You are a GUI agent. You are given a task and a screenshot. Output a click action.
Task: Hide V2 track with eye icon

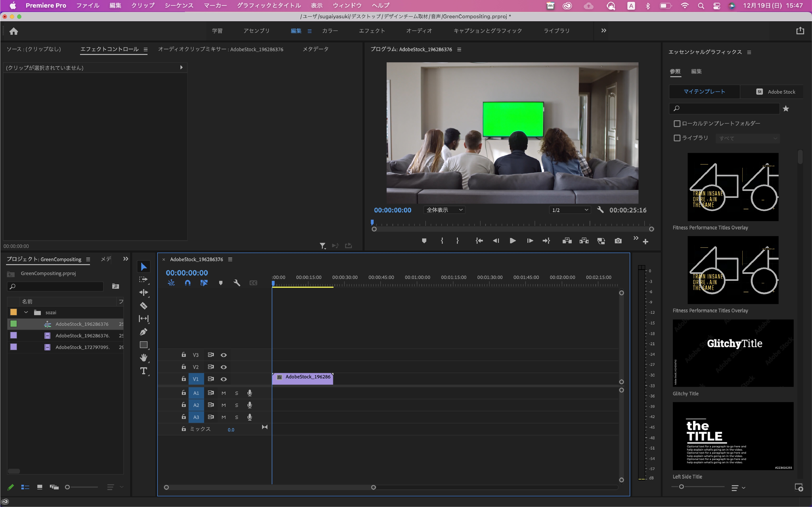223,367
